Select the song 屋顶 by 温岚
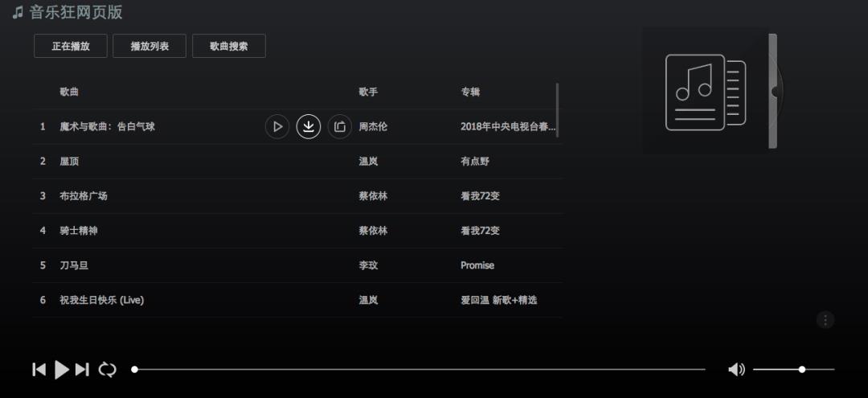868x398 pixels. click(x=297, y=162)
